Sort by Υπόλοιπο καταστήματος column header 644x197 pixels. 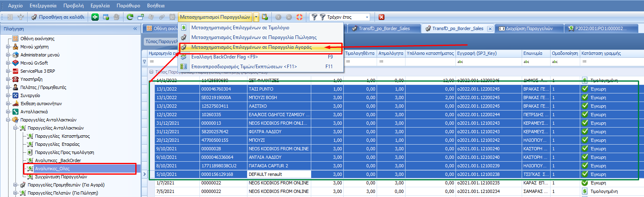click(x=430, y=53)
